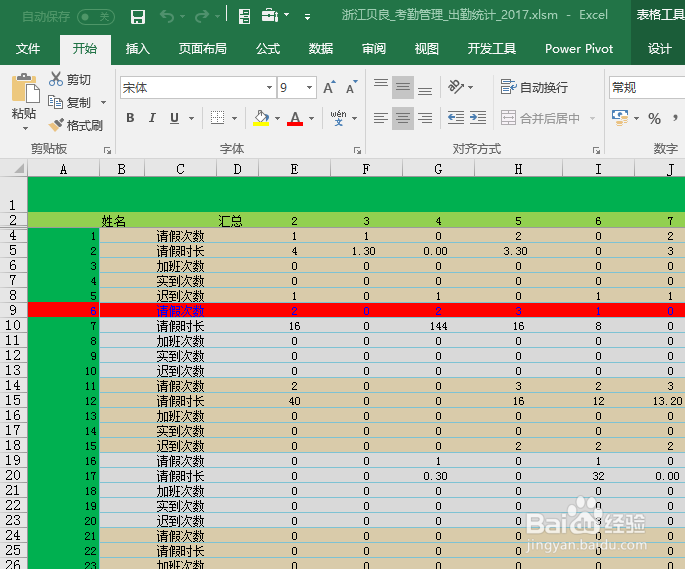Open Alignment settings dialog launcher
The width and height of the screenshot is (685, 569).
coord(596,150)
